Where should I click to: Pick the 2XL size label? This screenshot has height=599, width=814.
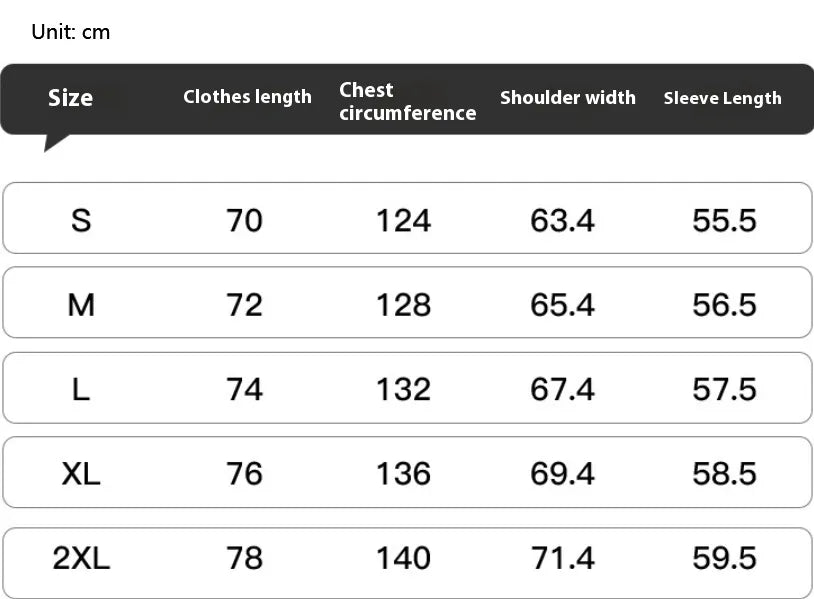pos(81,558)
